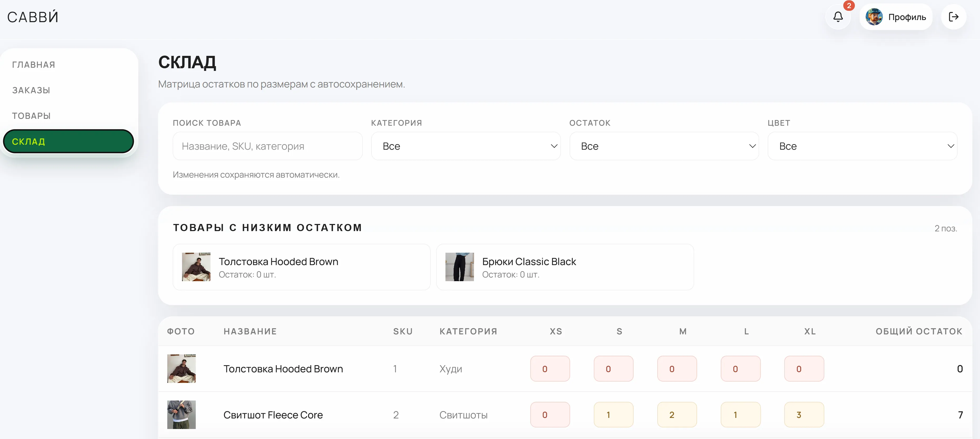
Task: Edit XS quantity for Свитшот Fleece Core
Action: 550,415
